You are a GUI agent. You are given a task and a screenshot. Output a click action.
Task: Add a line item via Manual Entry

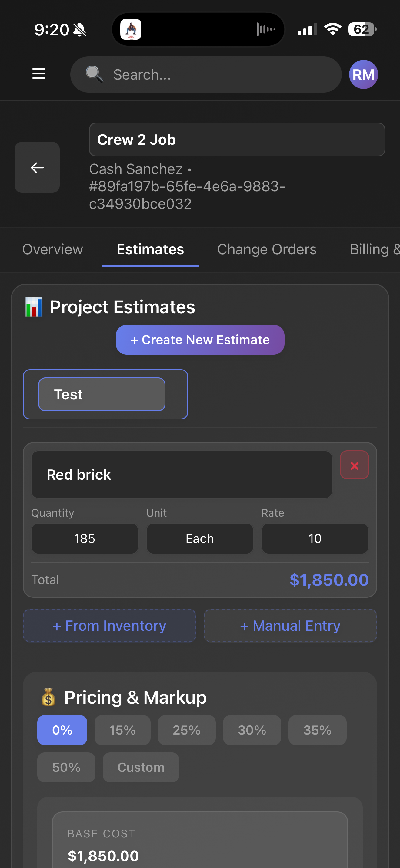pos(290,625)
